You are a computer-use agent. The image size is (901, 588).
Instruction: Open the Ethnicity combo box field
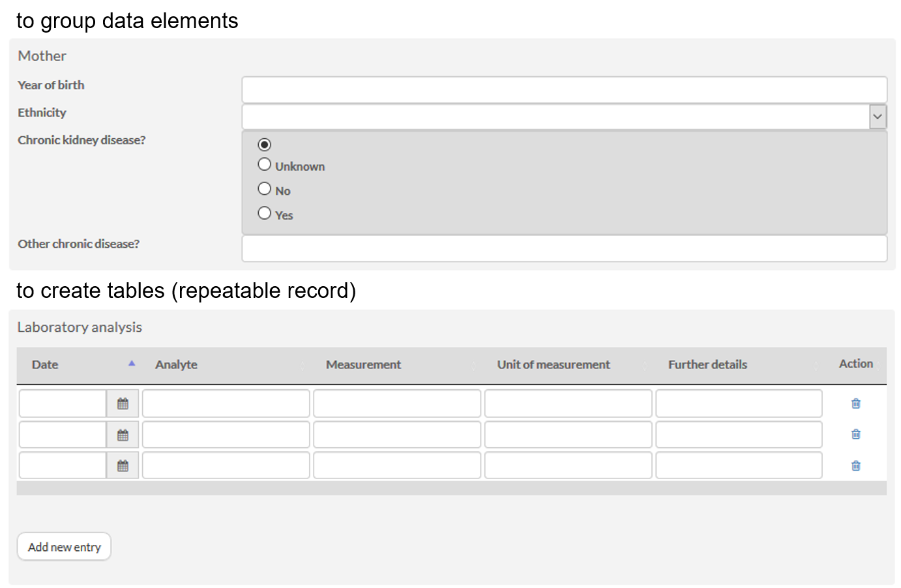click(565, 117)
